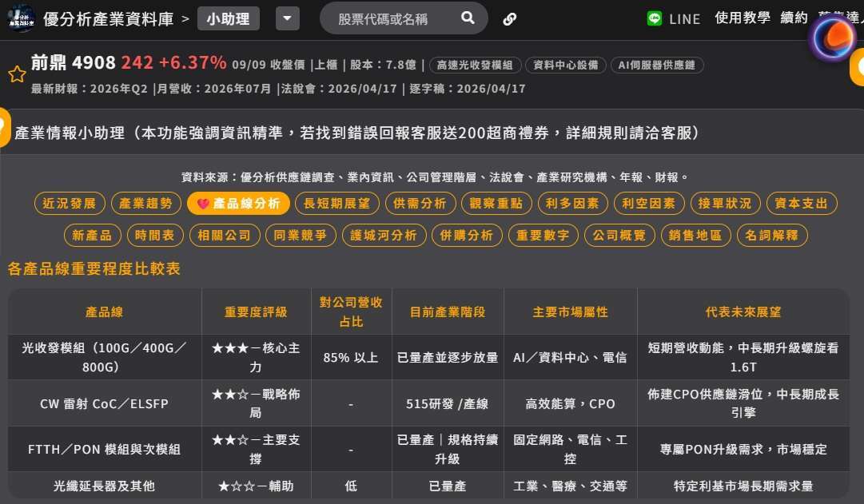Click the ★★★－核心主力 rating cell
The height and width of the screenshot is (504, 864).
[256, 358]
